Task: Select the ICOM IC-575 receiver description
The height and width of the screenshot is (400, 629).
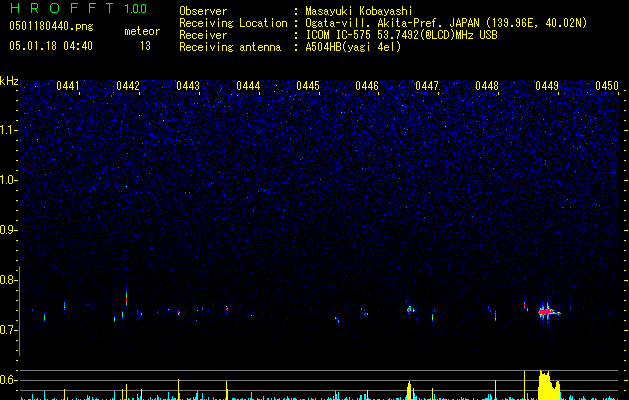Action: 401,35
